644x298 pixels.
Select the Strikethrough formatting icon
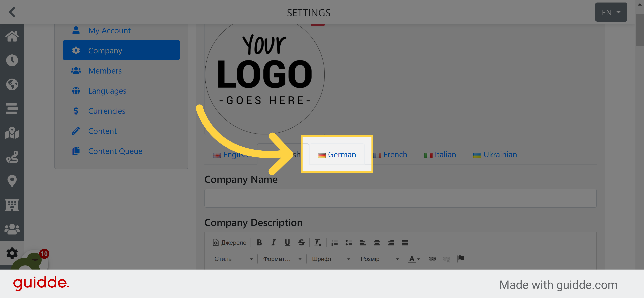(x=302, y=242)
